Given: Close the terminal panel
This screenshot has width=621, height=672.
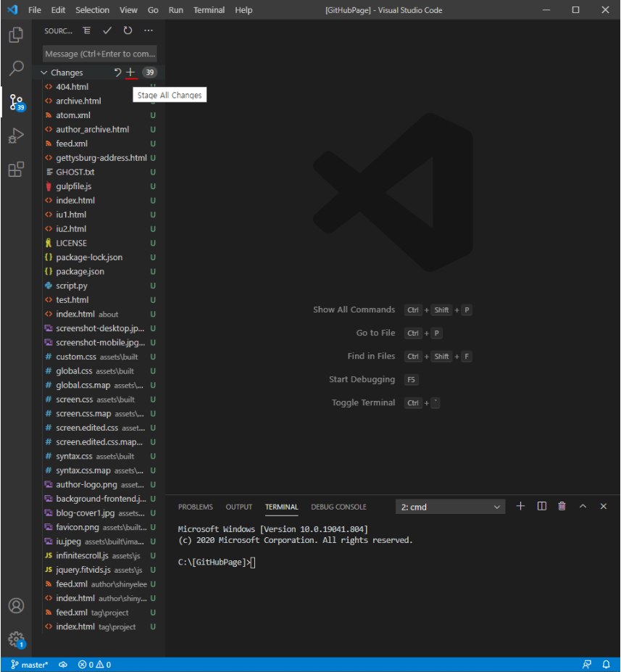Looking at the screenshot, I should pyautogui.click(x=604, y=506).
